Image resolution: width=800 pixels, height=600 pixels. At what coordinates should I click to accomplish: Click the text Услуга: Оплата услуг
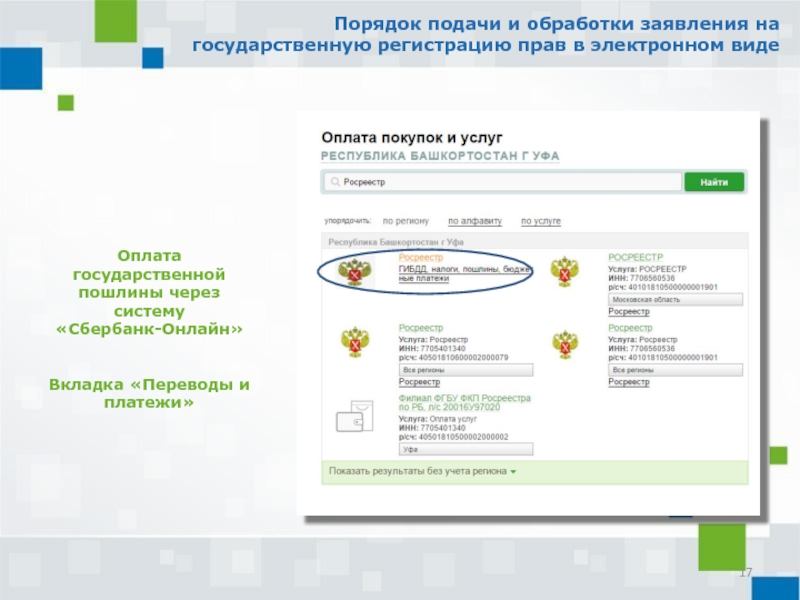(x=437, y=419)
